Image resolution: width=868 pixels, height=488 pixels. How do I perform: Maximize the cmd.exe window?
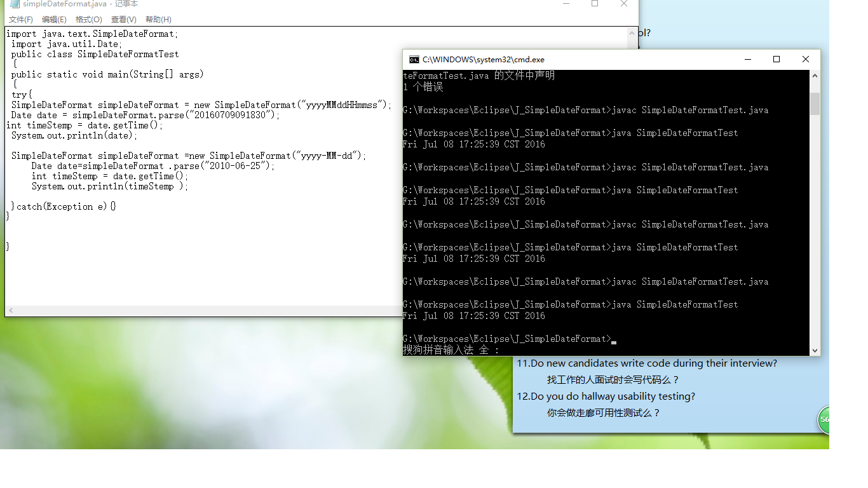coord(776,60)
